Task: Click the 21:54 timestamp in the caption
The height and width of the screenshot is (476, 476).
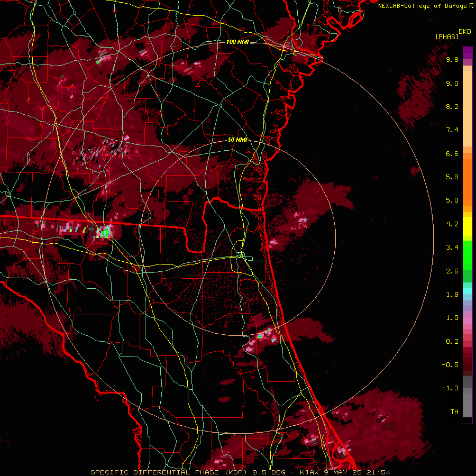Action: point(379,472)
